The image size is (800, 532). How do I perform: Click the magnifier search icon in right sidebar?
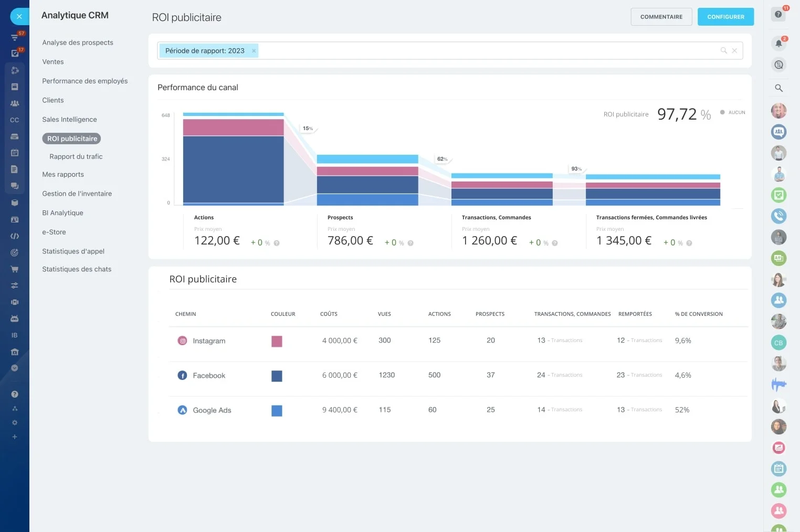(x=778, y=88)
